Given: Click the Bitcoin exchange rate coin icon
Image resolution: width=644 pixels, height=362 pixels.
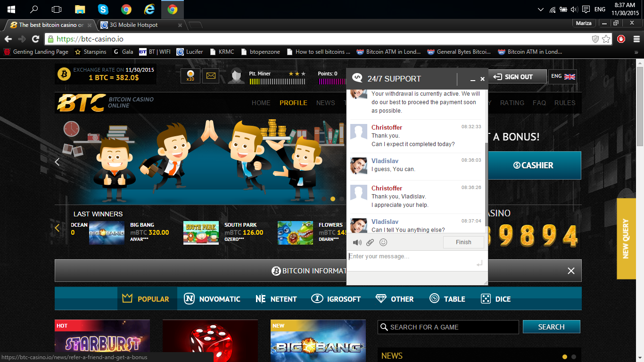Looking at the screenshot, I should (64, 74).
